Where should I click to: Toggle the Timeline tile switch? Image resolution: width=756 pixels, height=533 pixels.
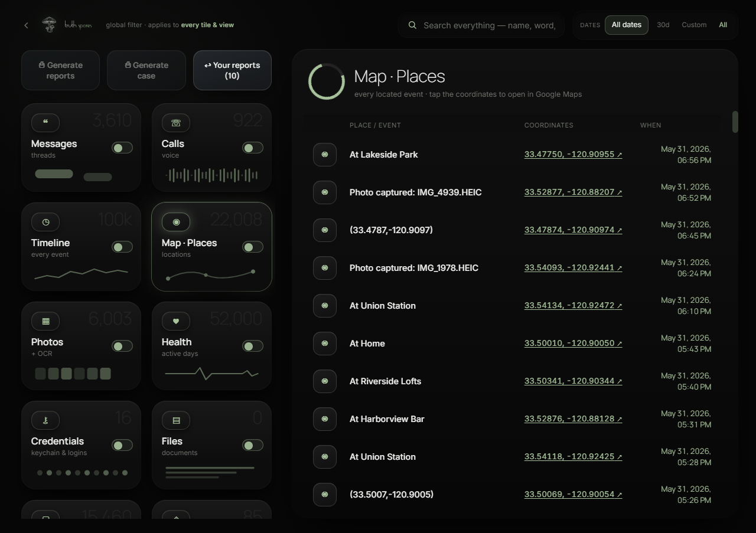[122, 247]
